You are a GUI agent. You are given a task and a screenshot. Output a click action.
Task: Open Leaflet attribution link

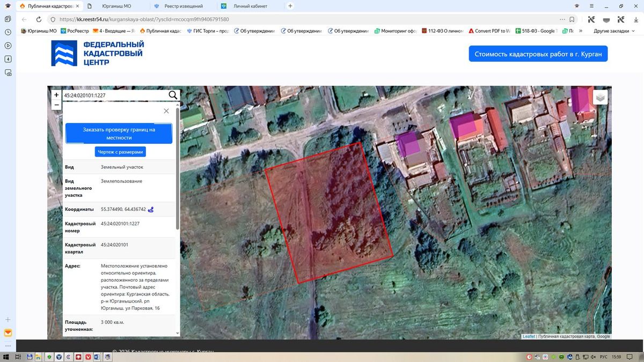529,336
